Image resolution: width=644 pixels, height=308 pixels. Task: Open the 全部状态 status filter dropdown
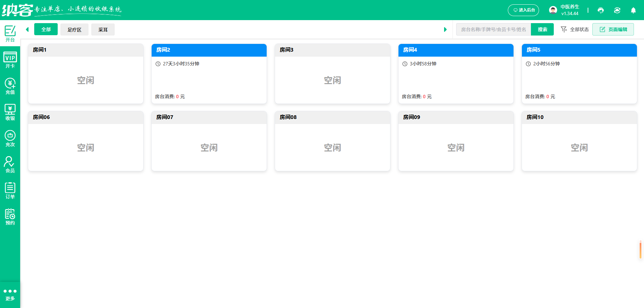click(574, 29)
